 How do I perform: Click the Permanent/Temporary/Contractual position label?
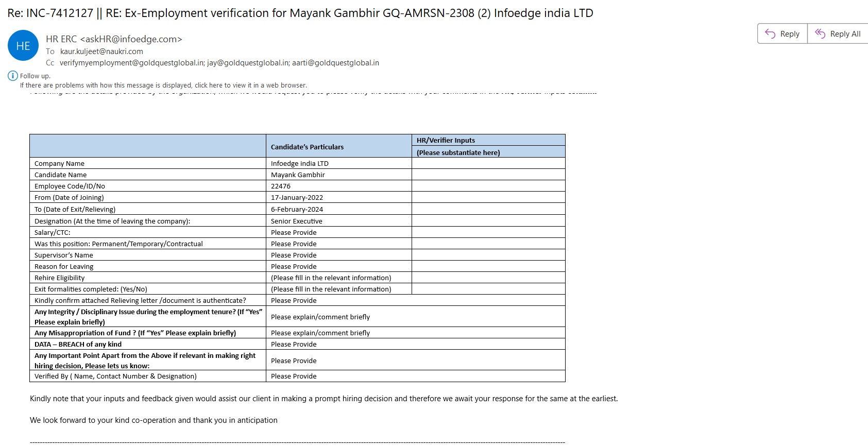click(x=118, y=244)
